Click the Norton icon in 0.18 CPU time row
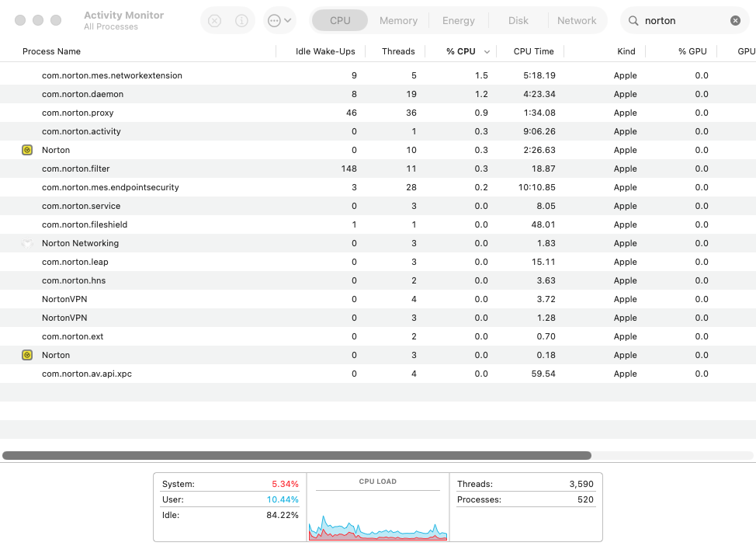Image resolution: width=756 pixels, height=553 pixels. click(x=27, y=355)
